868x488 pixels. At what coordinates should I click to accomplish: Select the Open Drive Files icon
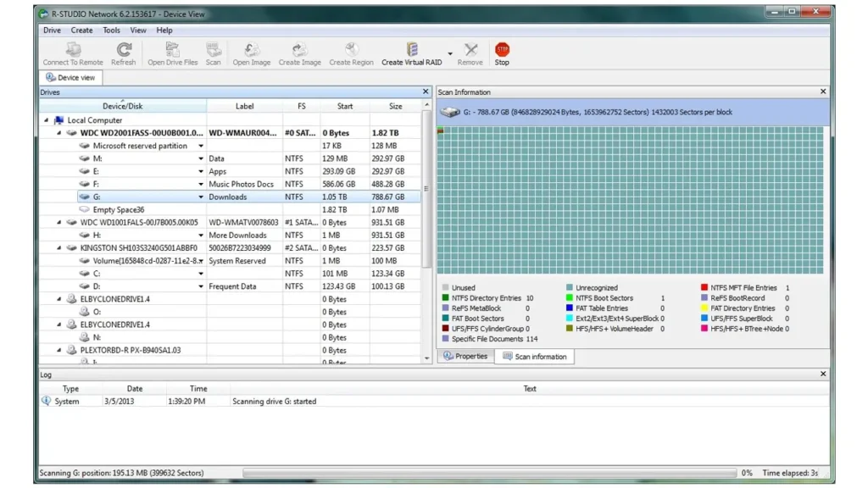coord(172,51)
